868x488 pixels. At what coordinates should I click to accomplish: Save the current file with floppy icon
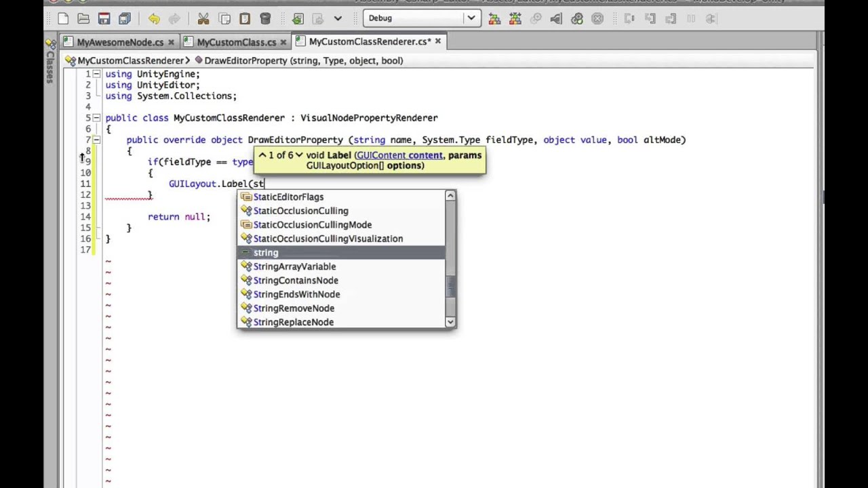tap(104, 18)
